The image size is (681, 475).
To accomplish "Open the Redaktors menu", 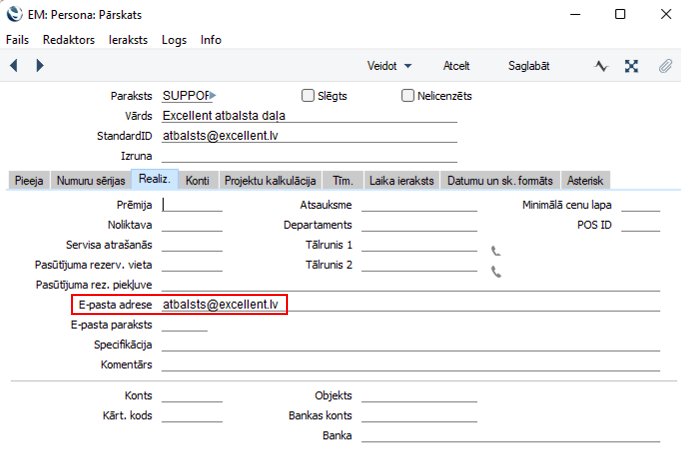I will [x=68, y=40].
